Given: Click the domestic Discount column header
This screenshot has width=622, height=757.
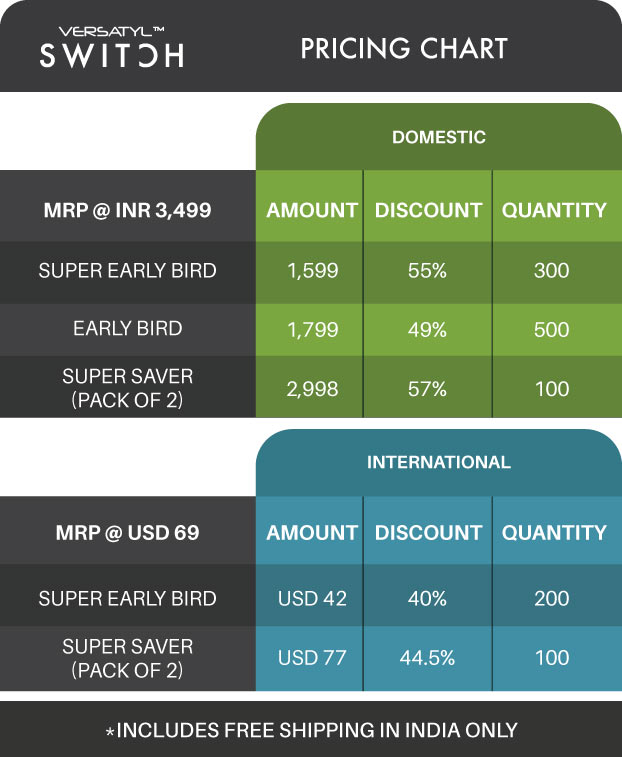Looking at the screenshot, I should [428, 210].
